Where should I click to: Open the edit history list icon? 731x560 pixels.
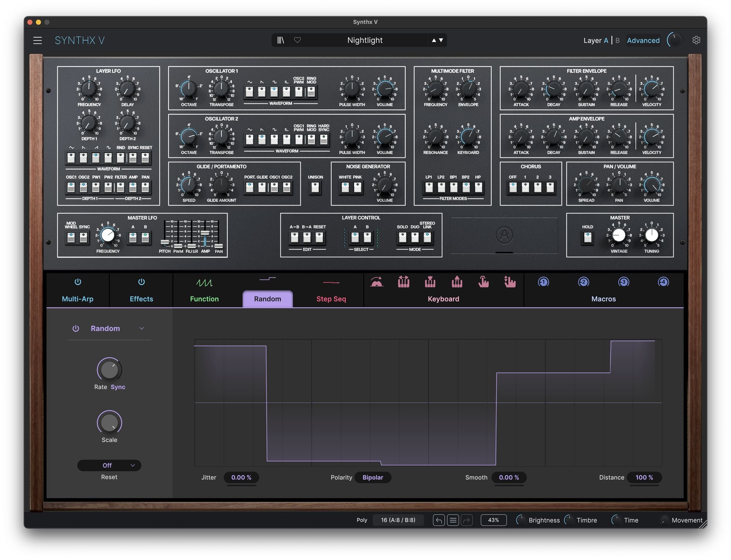[x=453, y=520]
